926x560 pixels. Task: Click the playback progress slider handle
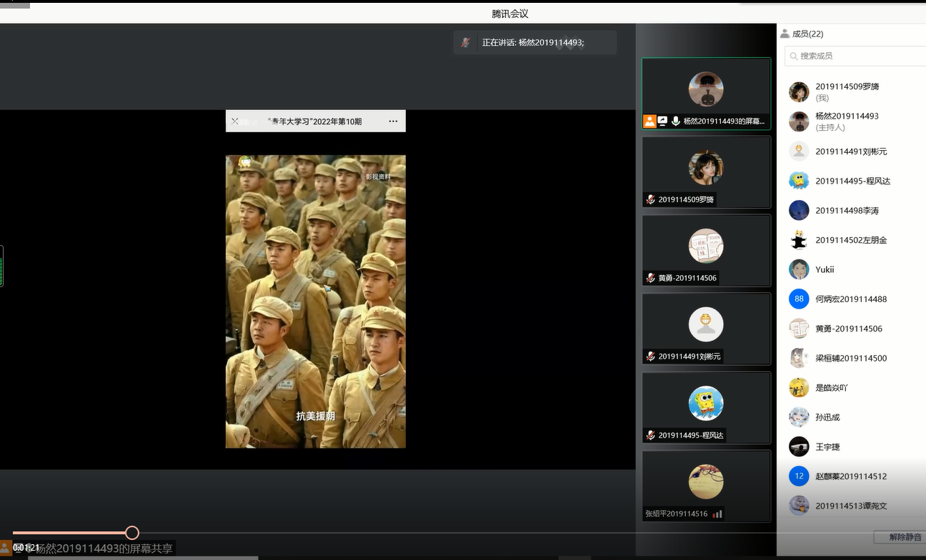[132, 533]
